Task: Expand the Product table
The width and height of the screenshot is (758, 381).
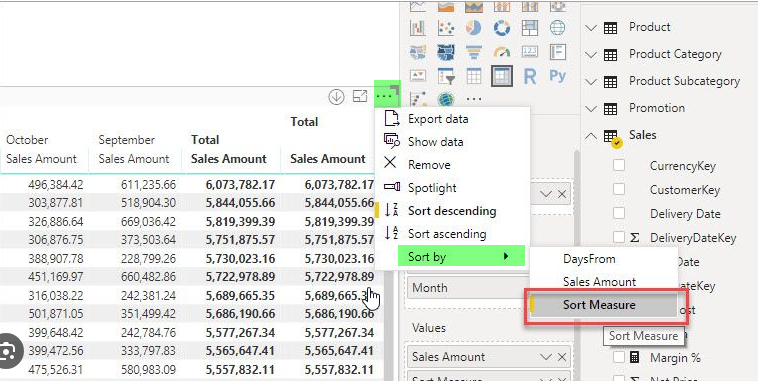Action: 591,28
